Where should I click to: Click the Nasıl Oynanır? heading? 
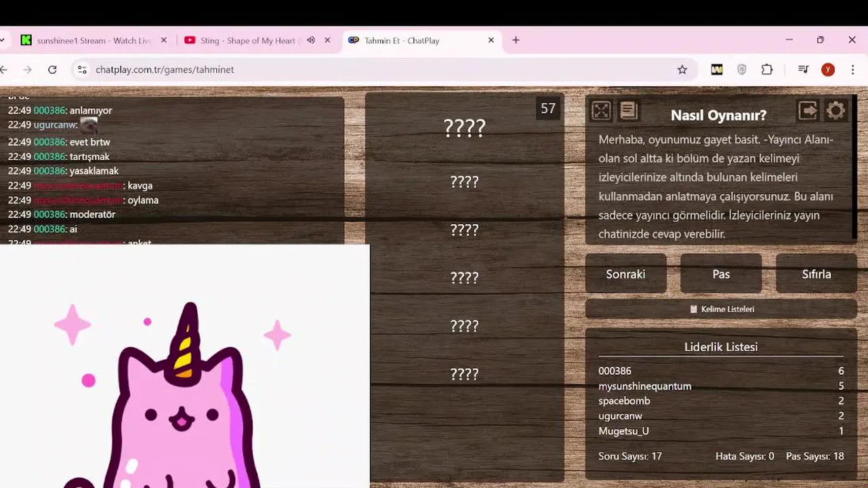pyautogui.click(x=718, y=115)
